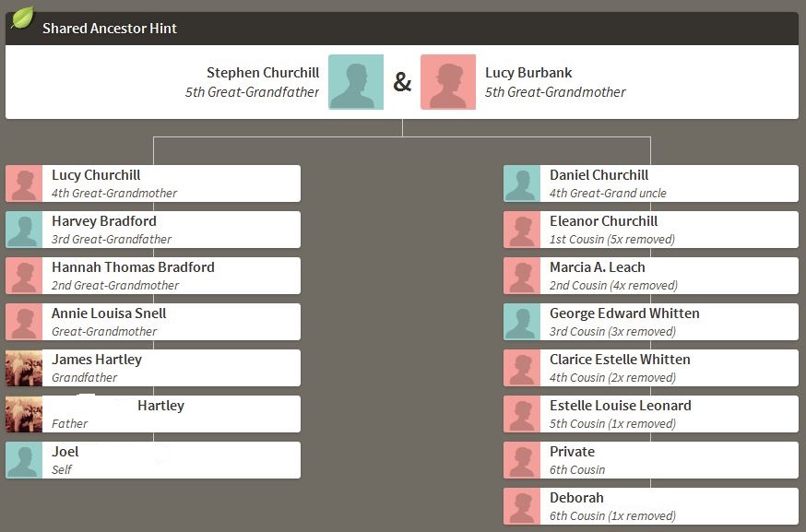Open Marcia A. Leach's entry
806x532 pixels.
click(597, 267)
